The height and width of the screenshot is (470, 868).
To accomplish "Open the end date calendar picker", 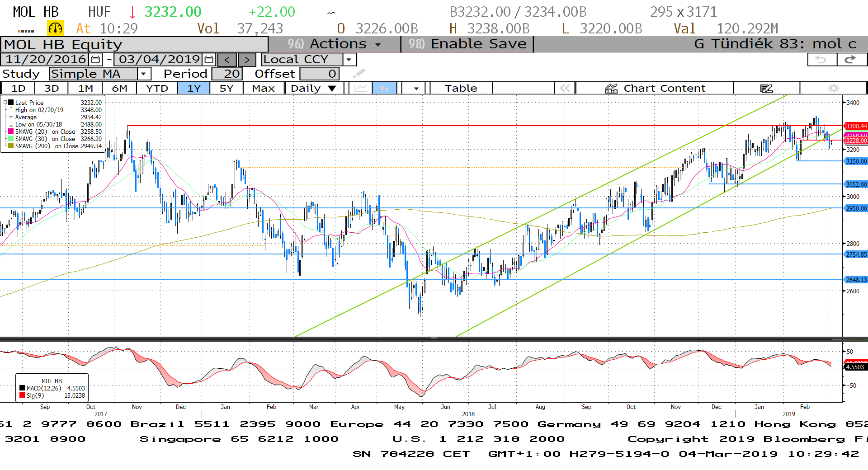I will click(x=209, y=60).
